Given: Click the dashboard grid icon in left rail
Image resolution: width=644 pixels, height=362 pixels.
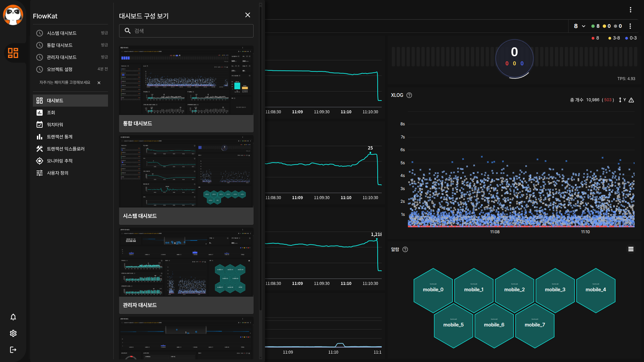Looking at the screenshot, I should coord(13,53).
